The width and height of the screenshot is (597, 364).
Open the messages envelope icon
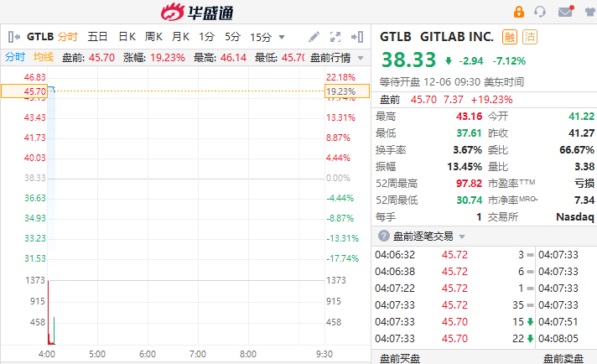pos(565,12)
